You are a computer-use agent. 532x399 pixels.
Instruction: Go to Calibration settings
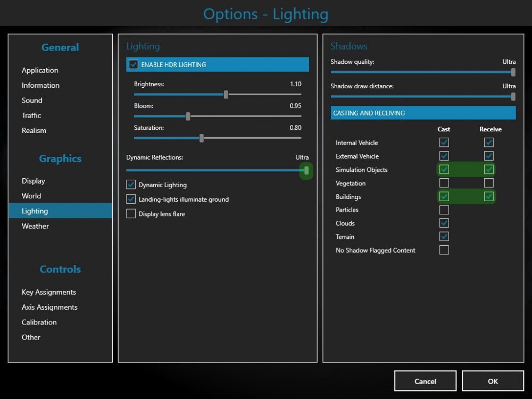(39, 322)
